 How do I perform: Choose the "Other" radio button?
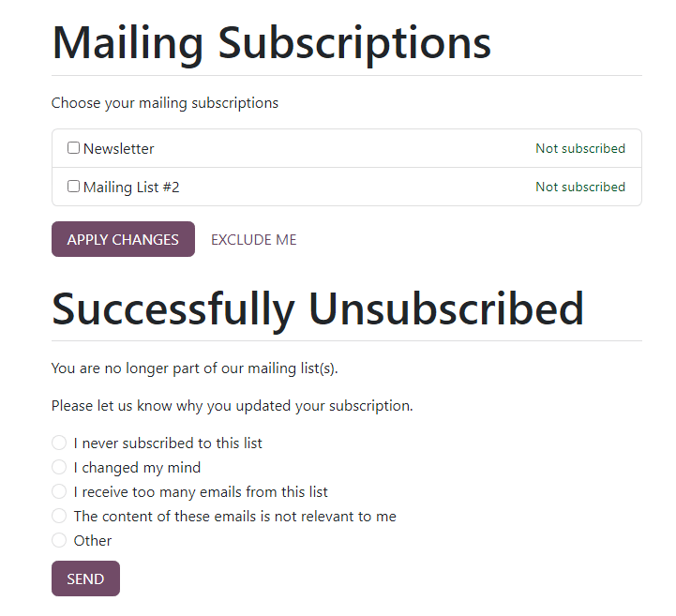(59, 540)
